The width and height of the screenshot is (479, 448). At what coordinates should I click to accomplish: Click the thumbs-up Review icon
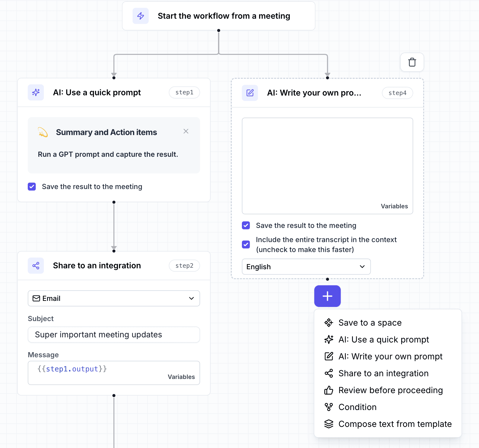[x=328, y=390]
